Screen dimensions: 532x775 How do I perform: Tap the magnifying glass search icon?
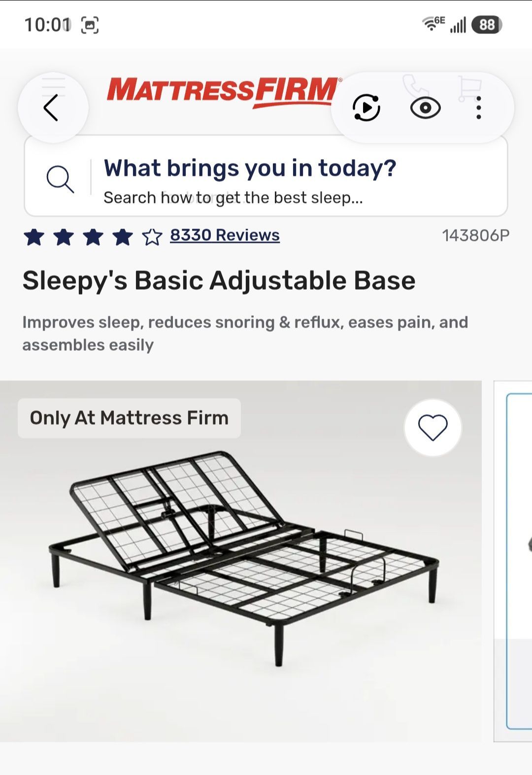click(x=60, y=178)
